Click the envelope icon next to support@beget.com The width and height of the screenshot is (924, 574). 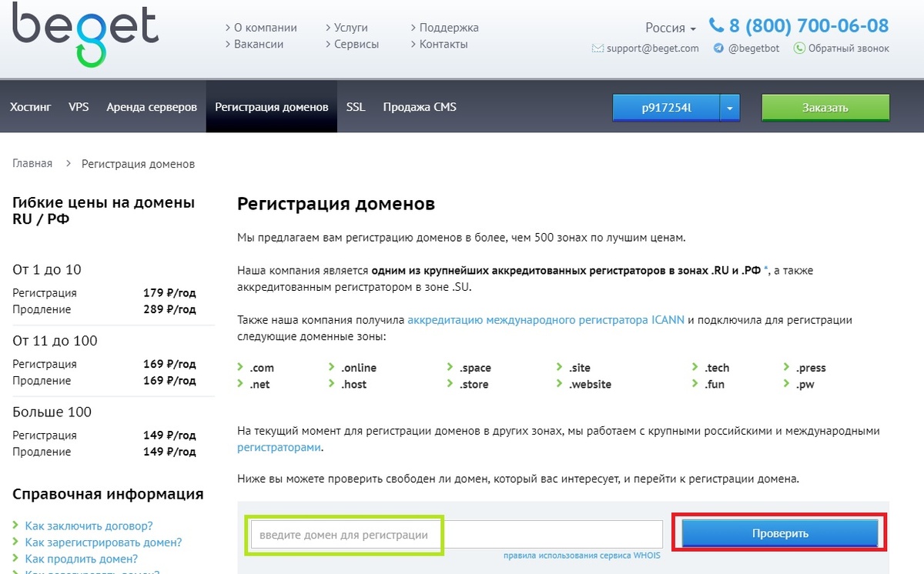(598, 48)
